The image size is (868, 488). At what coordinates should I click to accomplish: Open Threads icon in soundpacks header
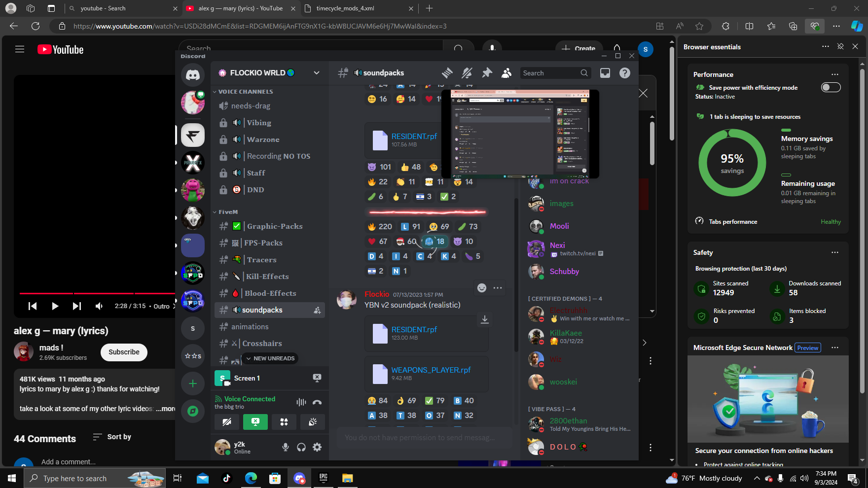tap(447, 73)
